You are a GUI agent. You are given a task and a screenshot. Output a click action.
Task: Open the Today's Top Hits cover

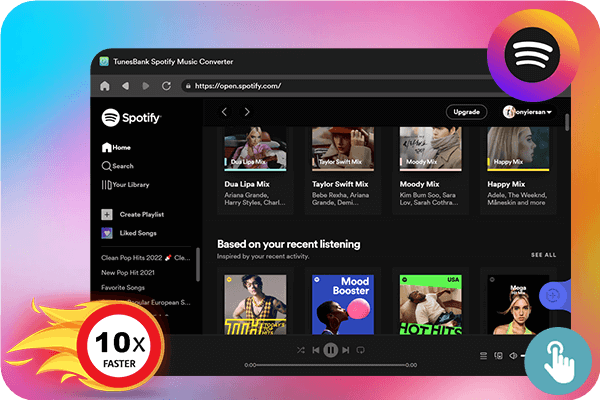point(255,305)
